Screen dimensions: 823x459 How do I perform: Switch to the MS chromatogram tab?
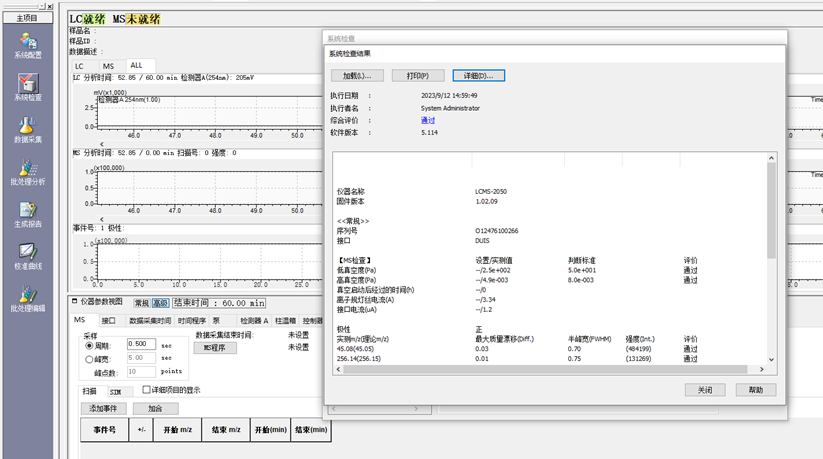point(108,66)
